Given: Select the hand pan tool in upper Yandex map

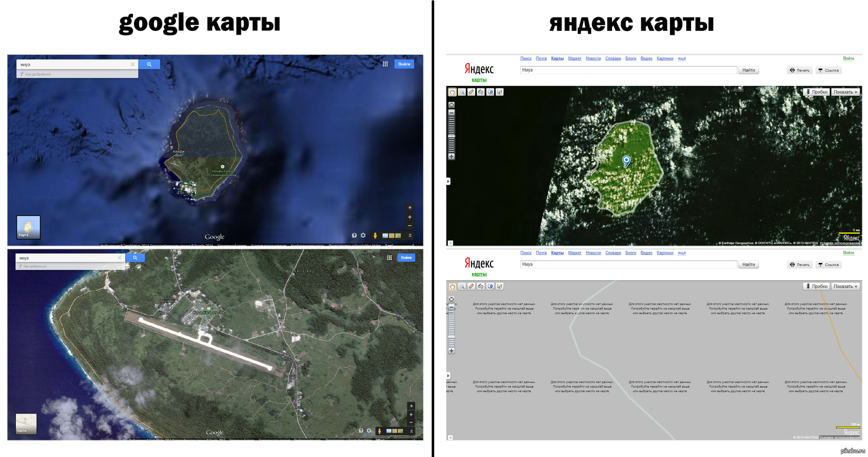Looking at the screenshot, I should 452,92.
